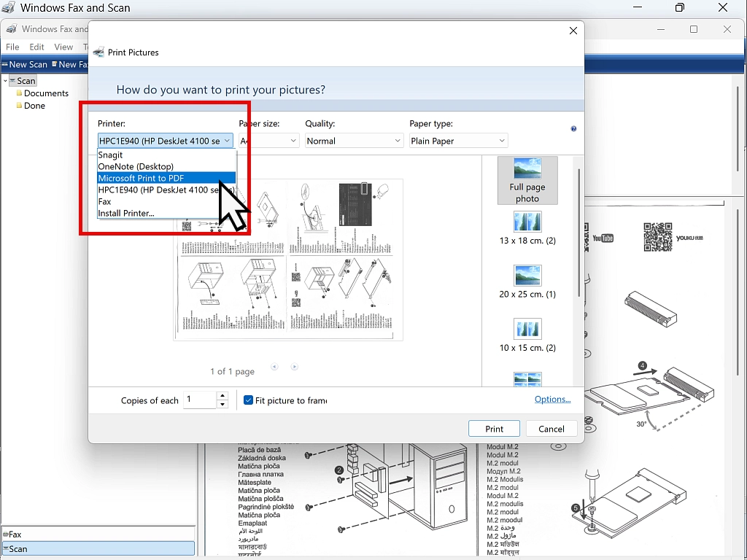Click the New Fax toolbar button
The image size is (747, 560).
point(71,64)
